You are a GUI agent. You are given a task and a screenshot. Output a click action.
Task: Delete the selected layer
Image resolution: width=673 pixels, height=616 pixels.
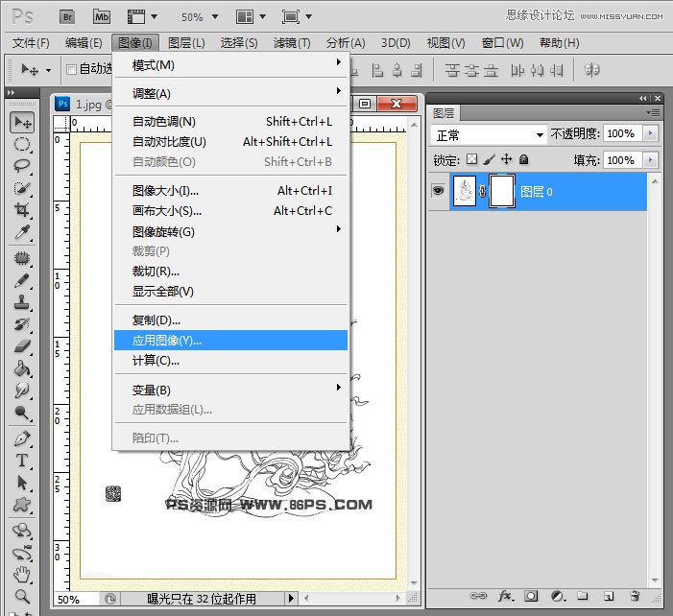pyautogui.click(x=635, y=596)
